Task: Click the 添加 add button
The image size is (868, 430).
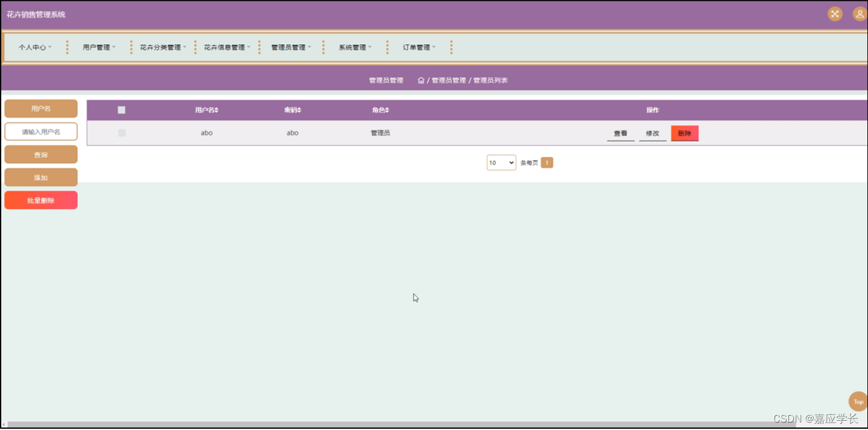Action: [41, 177]
